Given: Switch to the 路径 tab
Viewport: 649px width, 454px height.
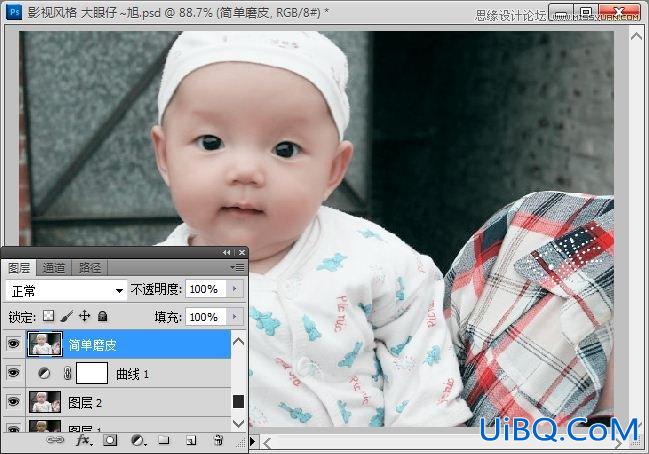Looking at the screenshot, I should tap(90, 268).
